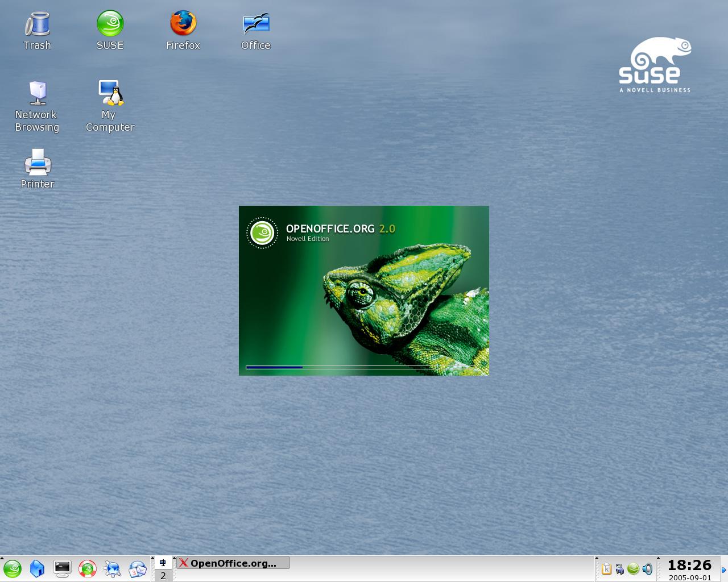The height and width of the screenshot is (582, 728).
Task: Open the SUSE start menu in the panel
Action: point(13,569)
